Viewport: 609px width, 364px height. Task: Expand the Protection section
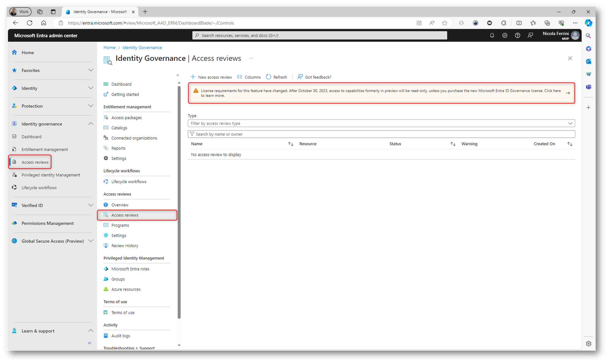pos(91,106)
